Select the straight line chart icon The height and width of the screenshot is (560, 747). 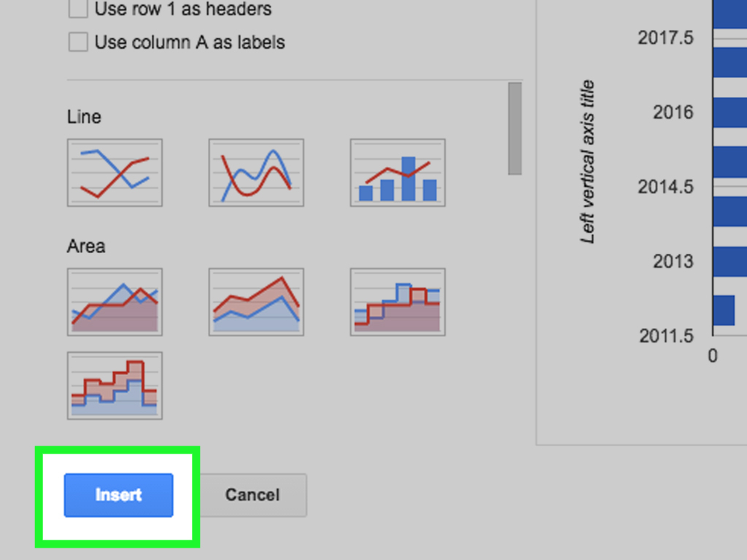tap(115, 173)
